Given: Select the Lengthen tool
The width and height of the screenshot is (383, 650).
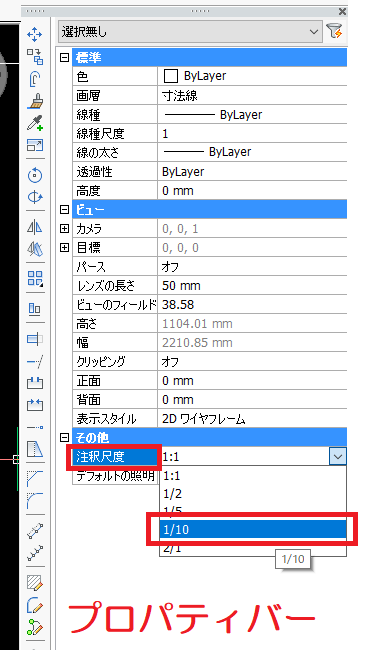Looking at the screenshot, I should (35, 427).
